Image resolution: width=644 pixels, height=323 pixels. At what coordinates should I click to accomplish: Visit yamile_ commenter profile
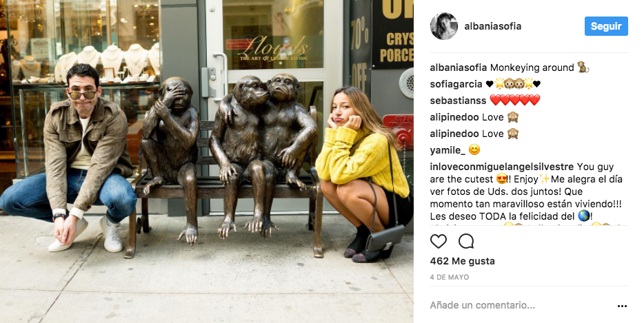[447, 150]
